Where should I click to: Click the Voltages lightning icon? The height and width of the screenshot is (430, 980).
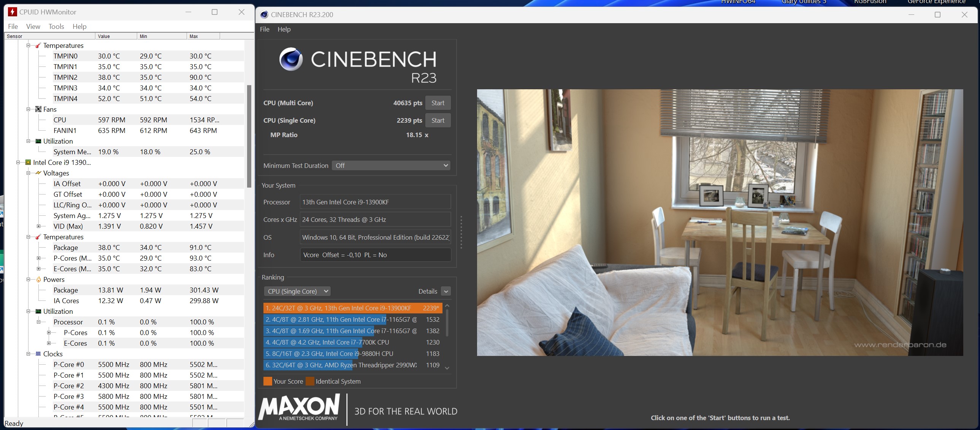(x=38, y=173)
